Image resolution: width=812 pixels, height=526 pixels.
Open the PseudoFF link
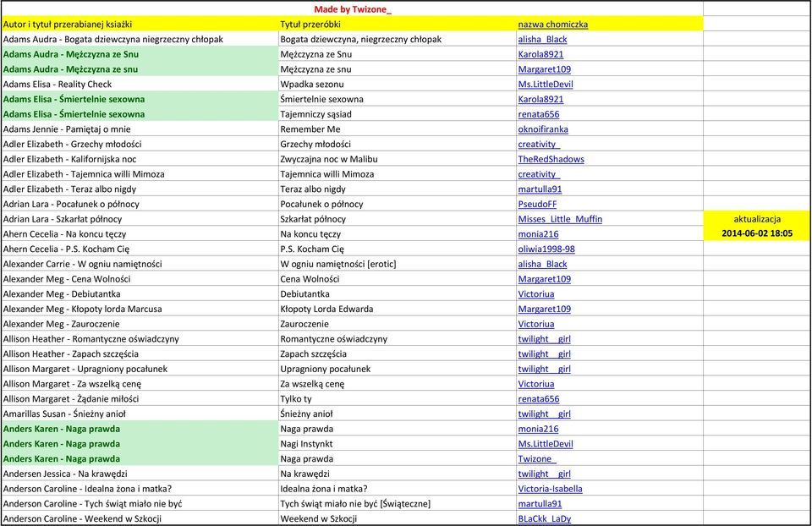tap(537, 205)
